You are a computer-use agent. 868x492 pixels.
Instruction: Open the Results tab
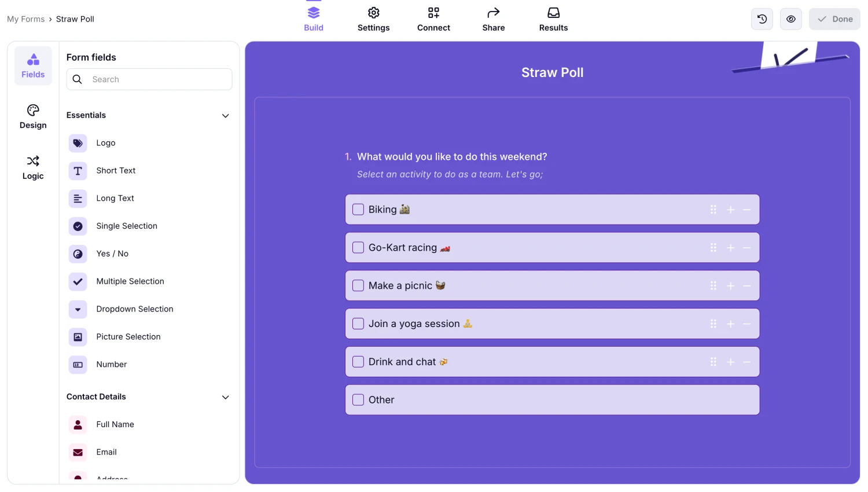pos(553,19)
